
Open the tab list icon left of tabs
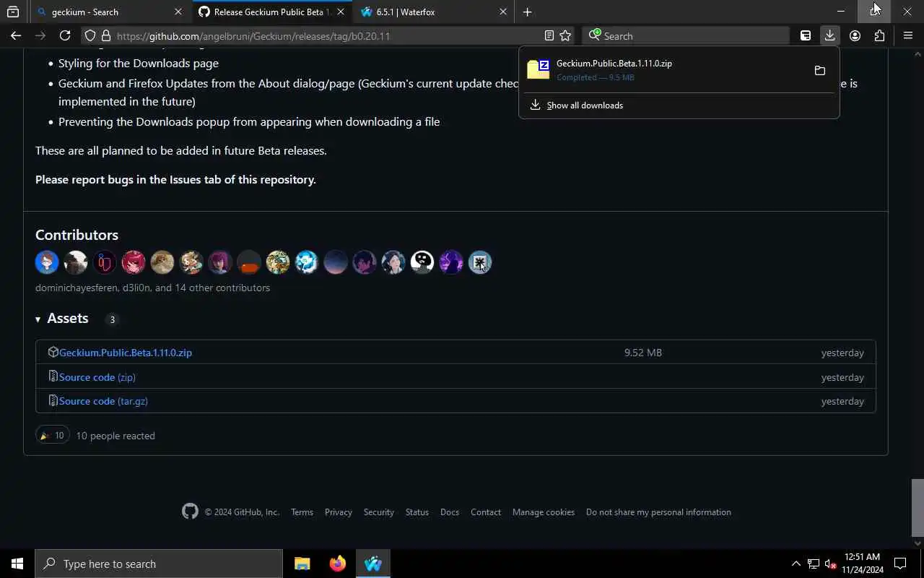tap(13, 12)
